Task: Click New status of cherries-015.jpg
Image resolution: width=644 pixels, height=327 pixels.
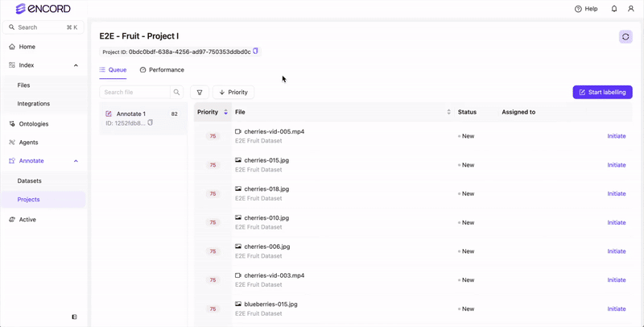Action: point(466,165)
